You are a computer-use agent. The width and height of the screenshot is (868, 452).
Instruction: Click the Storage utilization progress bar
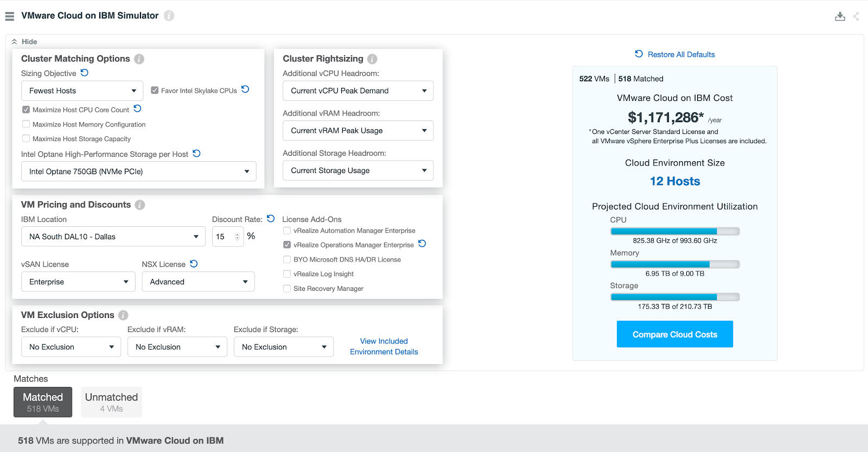point(675,297)
